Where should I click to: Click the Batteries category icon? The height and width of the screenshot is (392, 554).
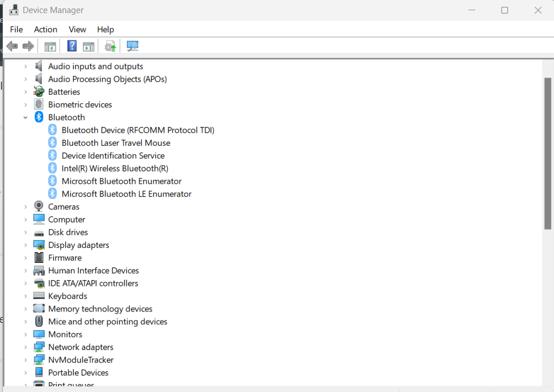click(x=39, y=91)
